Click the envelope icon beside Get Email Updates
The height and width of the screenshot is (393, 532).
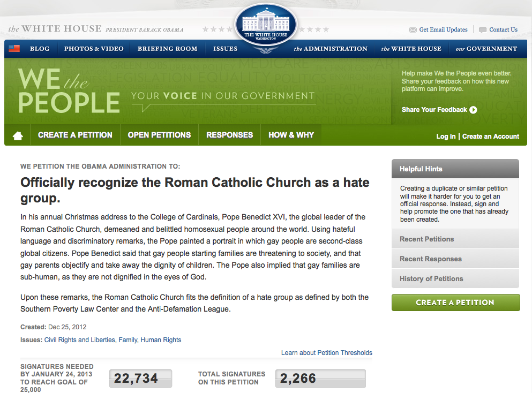(x=413, y=30)
